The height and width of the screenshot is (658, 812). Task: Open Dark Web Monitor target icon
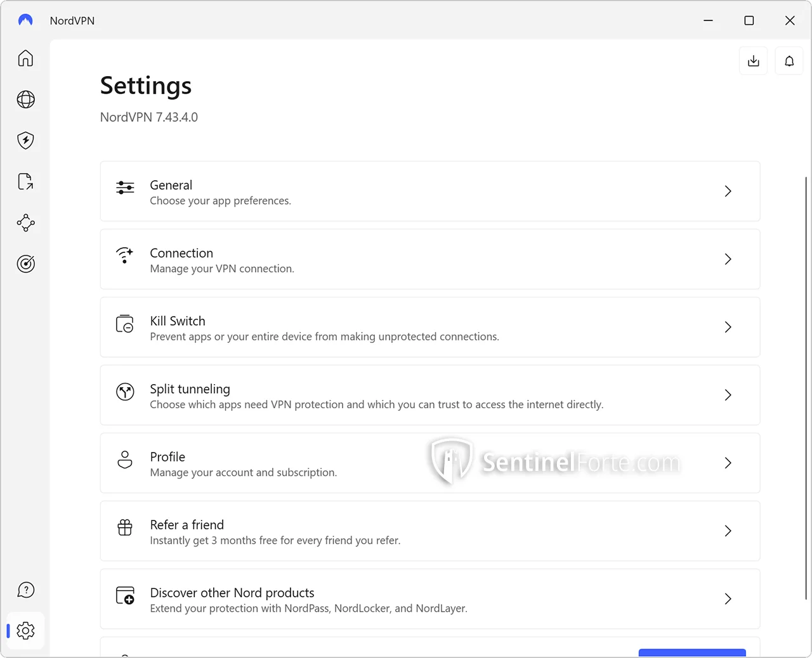(x=25, y=264)
